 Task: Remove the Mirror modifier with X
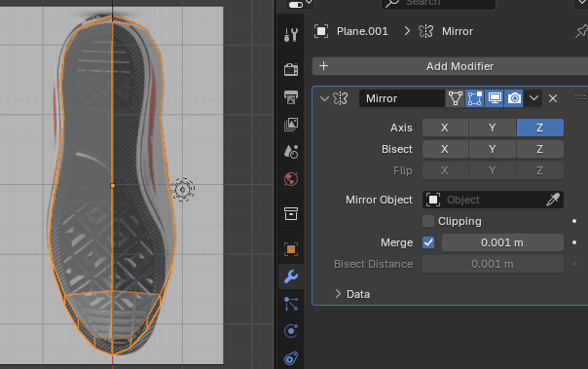pyautogui.click(x=553, y=98)
